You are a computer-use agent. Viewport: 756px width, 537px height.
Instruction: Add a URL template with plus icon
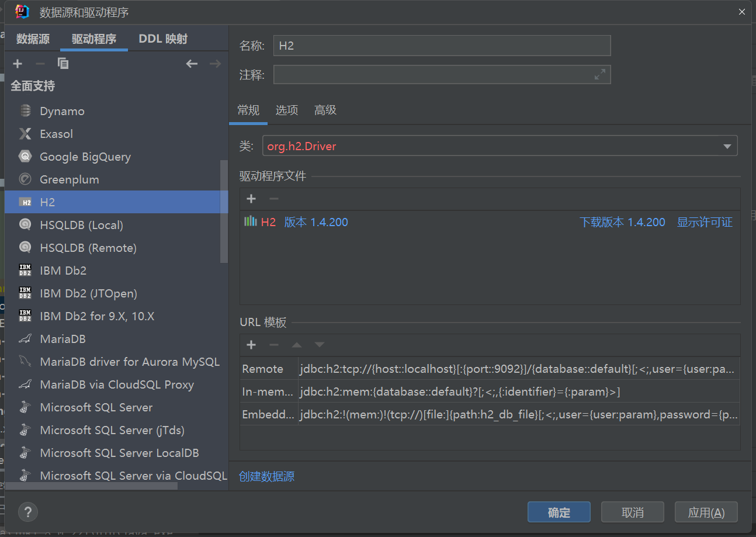pyautogui.click(x=251, y=345)
